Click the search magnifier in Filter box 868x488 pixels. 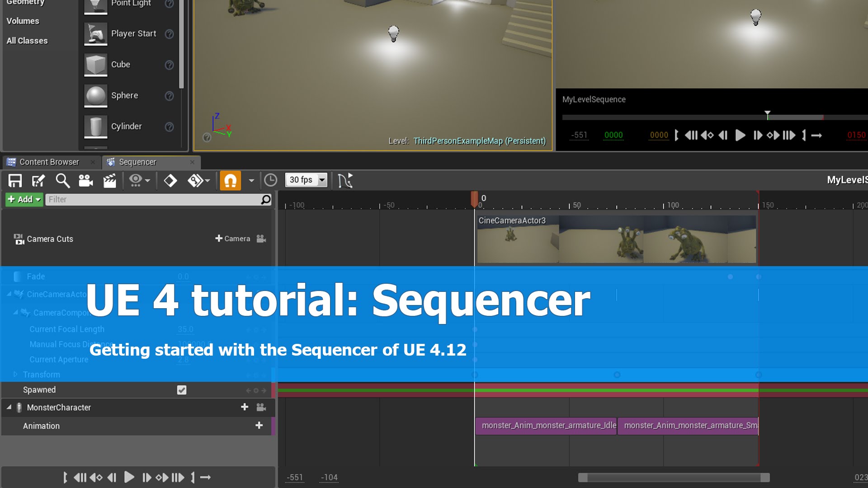coord(266,199)
